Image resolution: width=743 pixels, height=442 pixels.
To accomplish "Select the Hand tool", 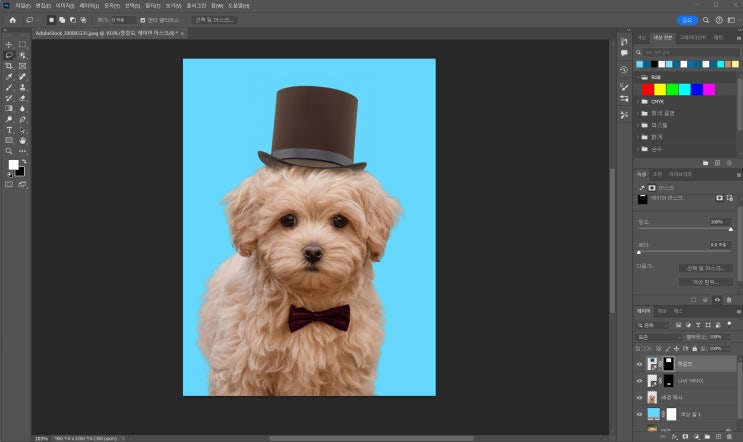I will [x=22, y=141].
